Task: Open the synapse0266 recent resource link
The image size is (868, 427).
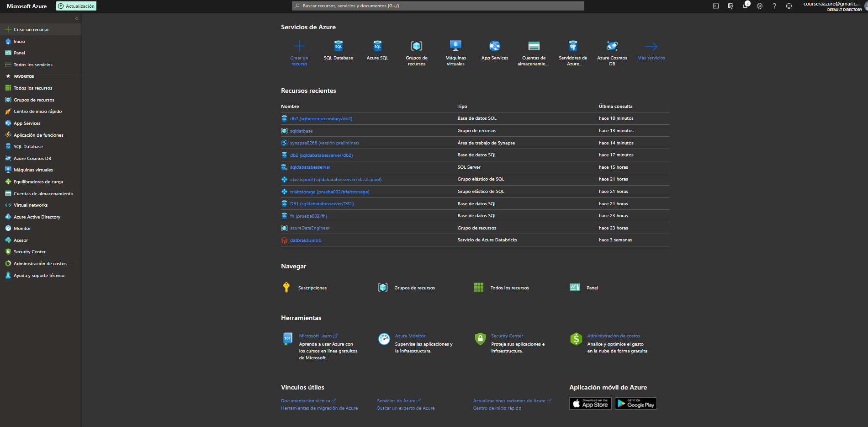Action: tap(324, 143)
